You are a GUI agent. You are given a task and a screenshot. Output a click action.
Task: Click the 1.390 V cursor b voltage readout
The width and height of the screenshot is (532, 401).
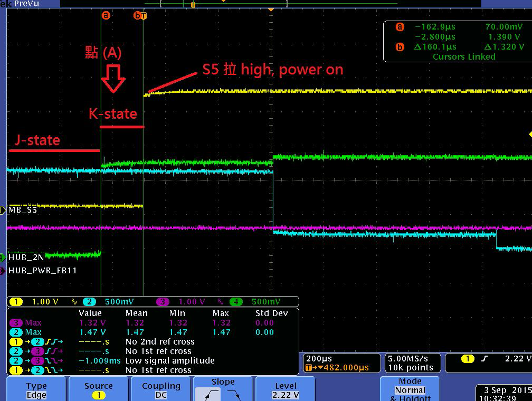point(504,36)
